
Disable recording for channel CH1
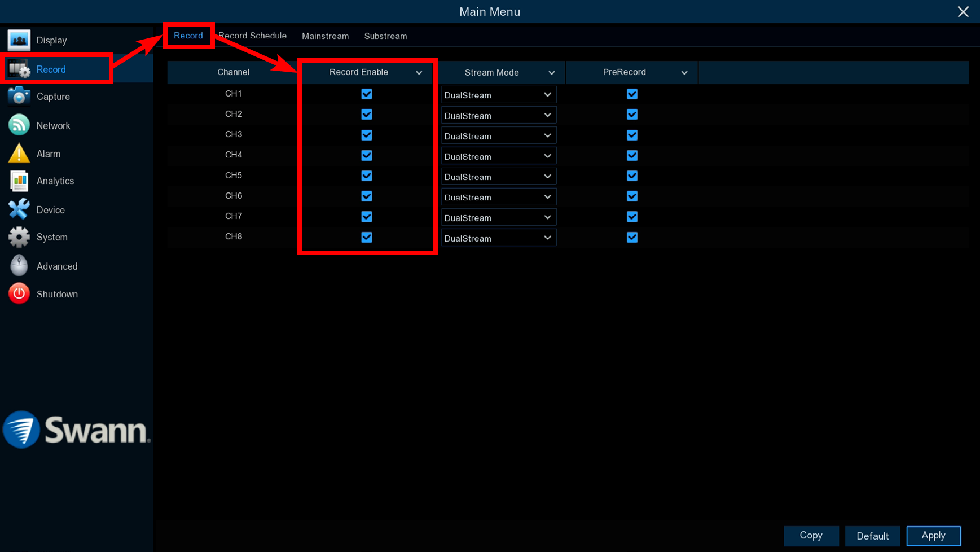point(367,94)
